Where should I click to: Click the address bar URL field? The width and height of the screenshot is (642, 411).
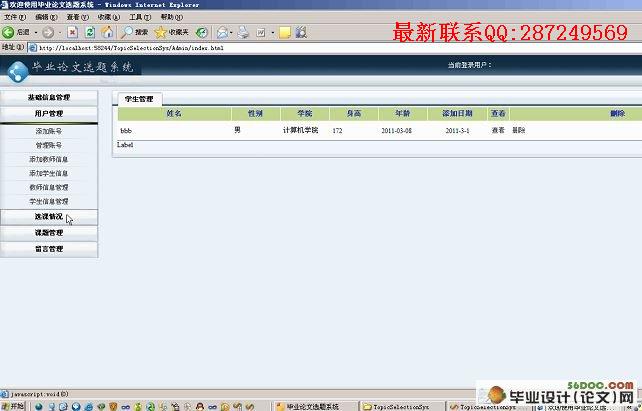click(x=336, y=48)
